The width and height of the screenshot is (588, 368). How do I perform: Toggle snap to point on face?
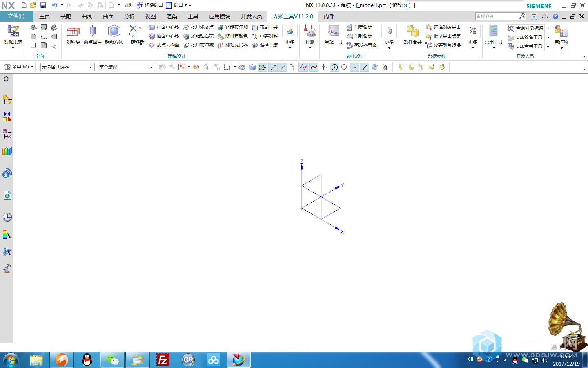coord(374,67)
